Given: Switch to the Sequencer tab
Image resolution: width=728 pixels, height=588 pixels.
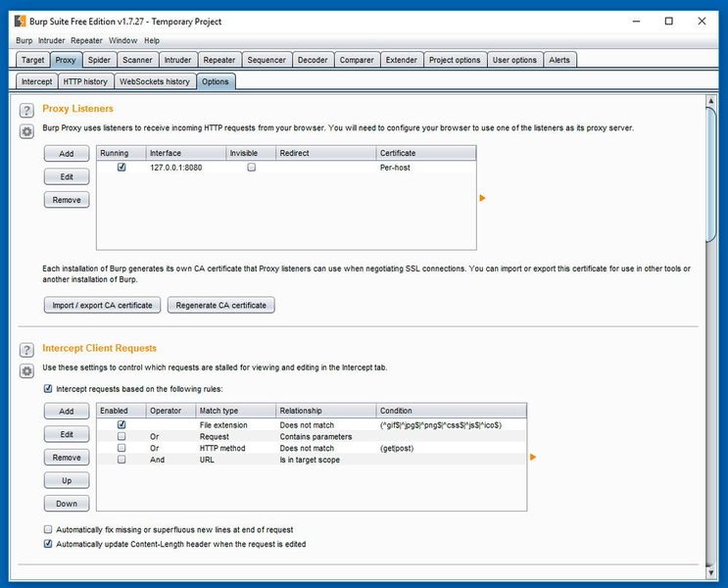Looking at the screenshot, I should [267, 60].
